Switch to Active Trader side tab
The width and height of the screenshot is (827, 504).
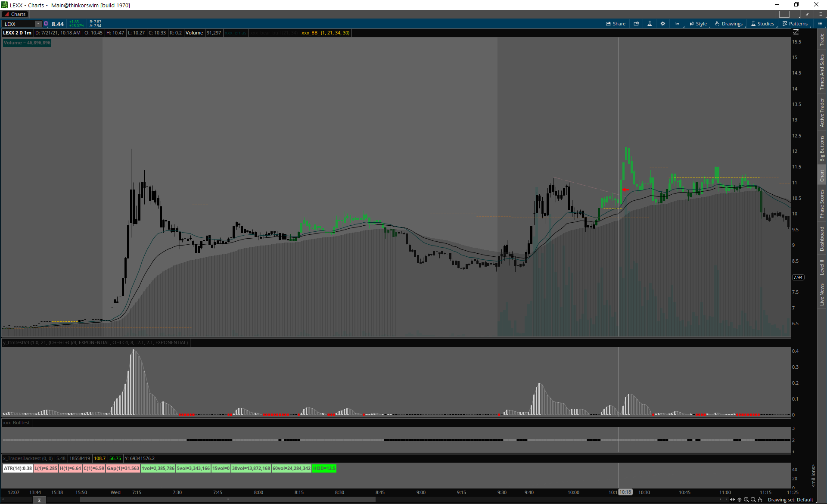point(822,112)
